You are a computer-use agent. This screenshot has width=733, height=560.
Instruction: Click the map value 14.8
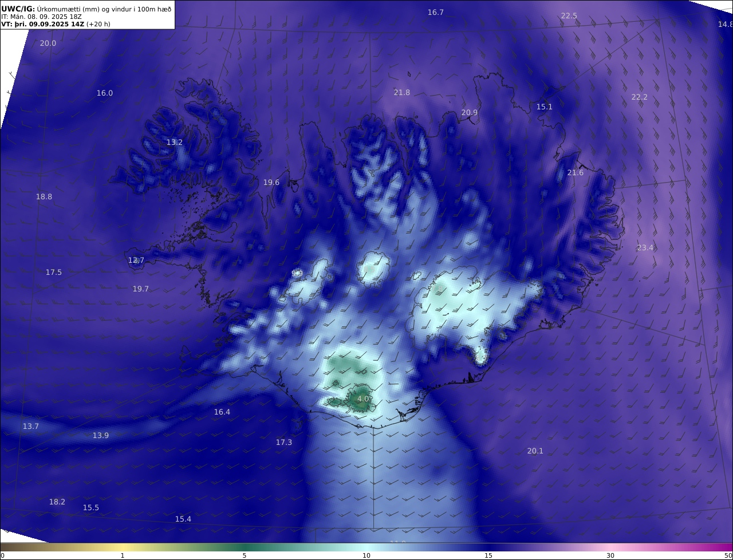click(x=725, y=25)
